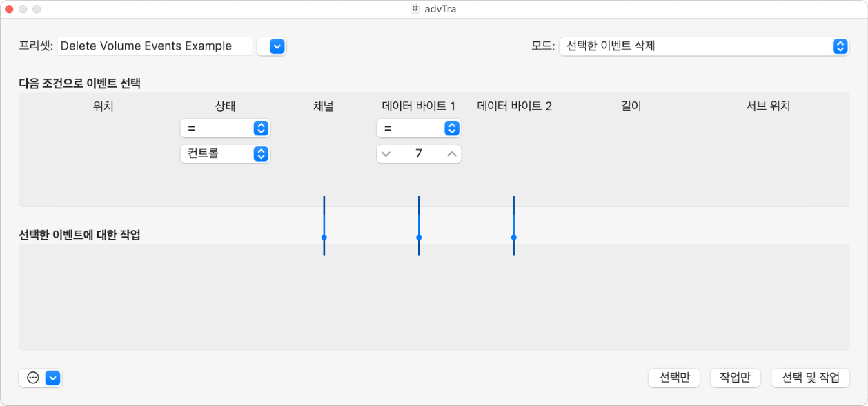Open the preset dropdown arrow button
The height and width of the screenshot is (406, 868).
point(277,46)
